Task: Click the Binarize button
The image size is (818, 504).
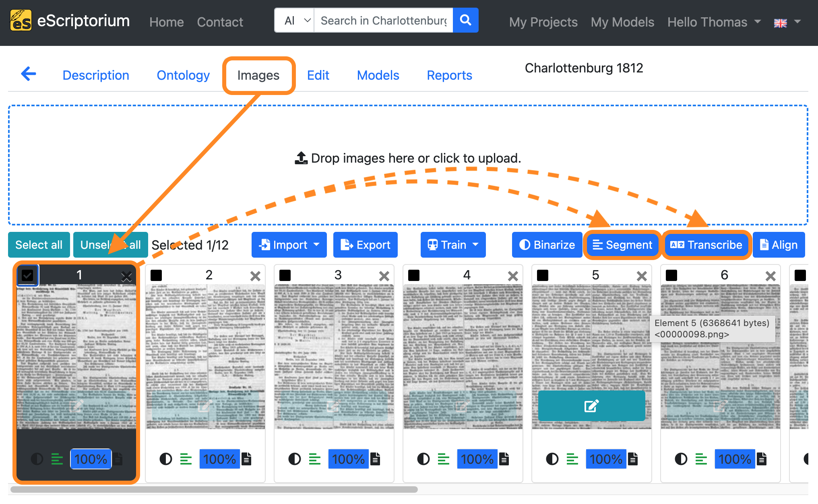Action: pyautogui.click(x=547, y=245)
